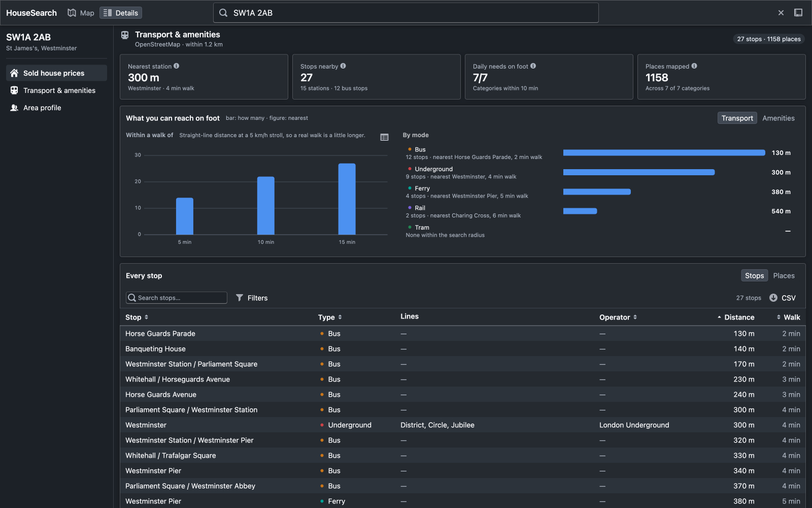Show info for Stops nearby
This screenshot has height=508, width=812.
[x=343, y=66]
